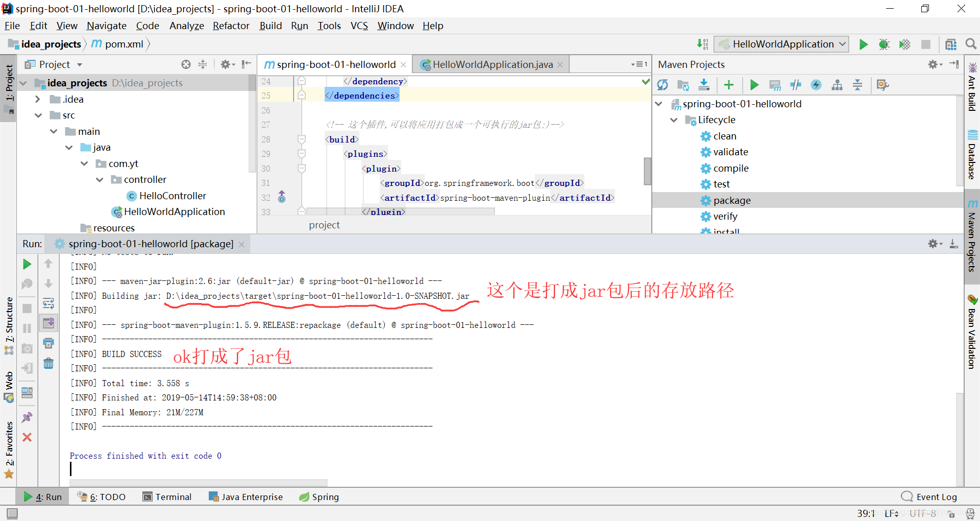Open the Navigate menu
Image resolution: width=980 pixels, height=521 pixels.
pyautogui.click(x=107, y=26)
